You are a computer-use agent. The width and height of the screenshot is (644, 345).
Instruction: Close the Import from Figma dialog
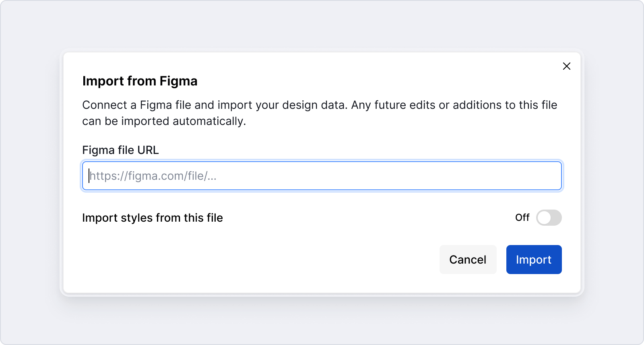click(x=566, y=66)
